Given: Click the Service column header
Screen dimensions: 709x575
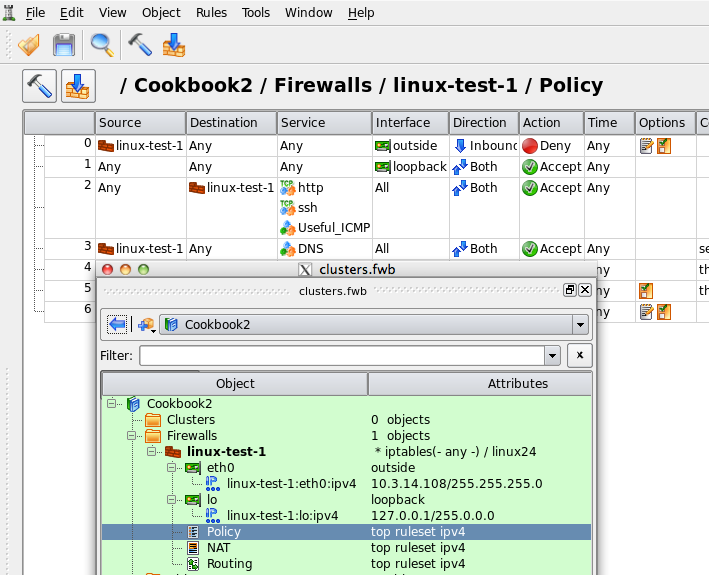Looking at the screenshot, I should pyautogui.click(x=325, y=123).
